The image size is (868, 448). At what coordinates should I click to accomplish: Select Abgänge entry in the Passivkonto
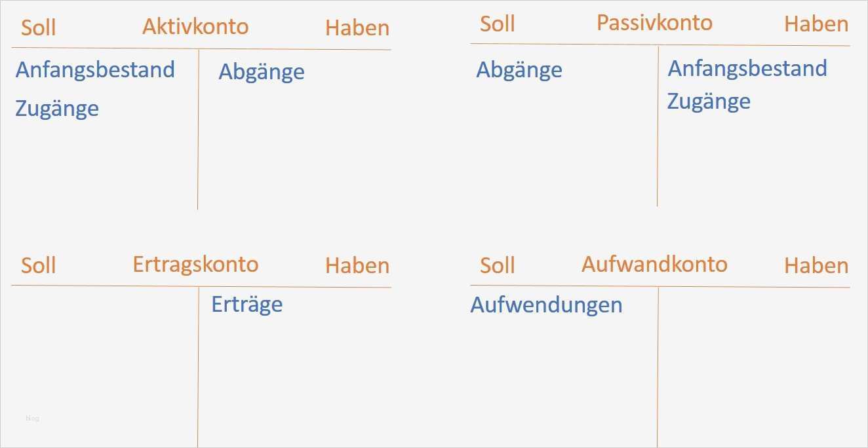coord(519,69)
